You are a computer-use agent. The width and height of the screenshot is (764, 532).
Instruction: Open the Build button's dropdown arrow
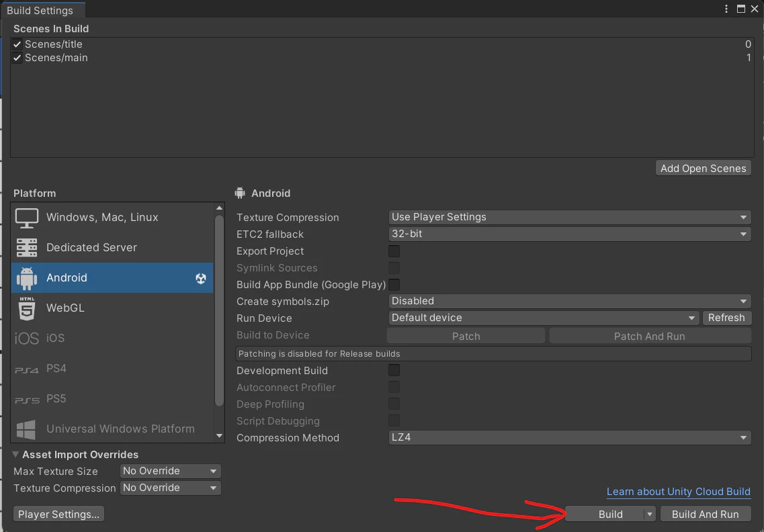[x=650, y=514]
